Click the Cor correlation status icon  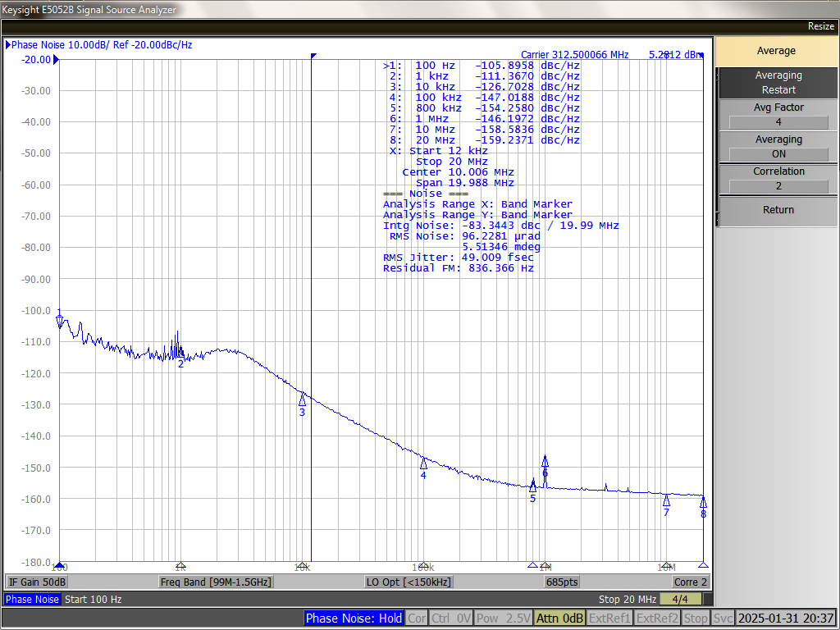417,619
